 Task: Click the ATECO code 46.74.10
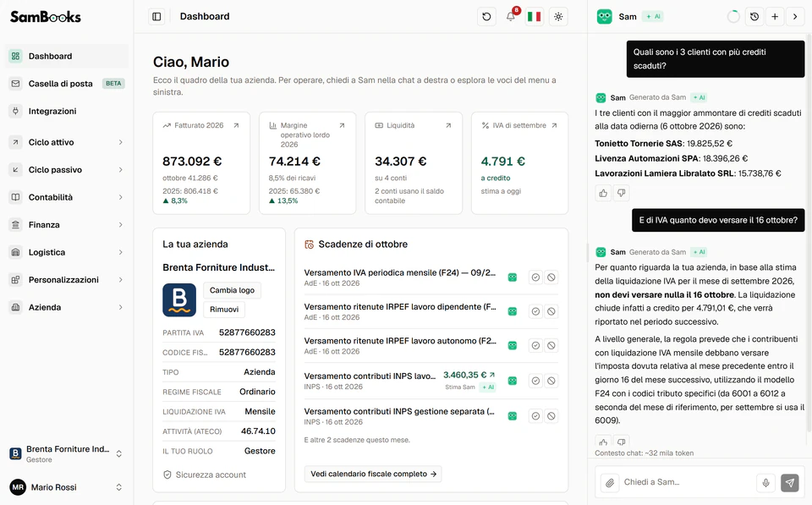pyautogui.click(x=258, y=431)
